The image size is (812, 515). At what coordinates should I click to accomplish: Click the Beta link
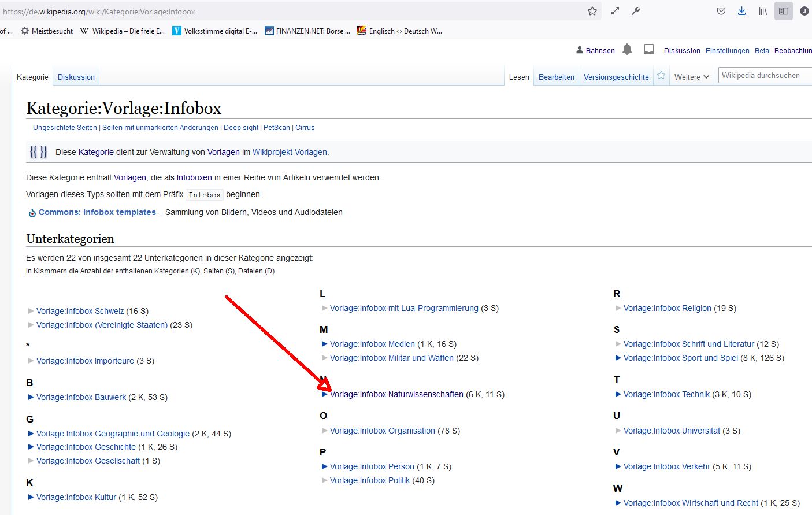[x=762, y=51]
